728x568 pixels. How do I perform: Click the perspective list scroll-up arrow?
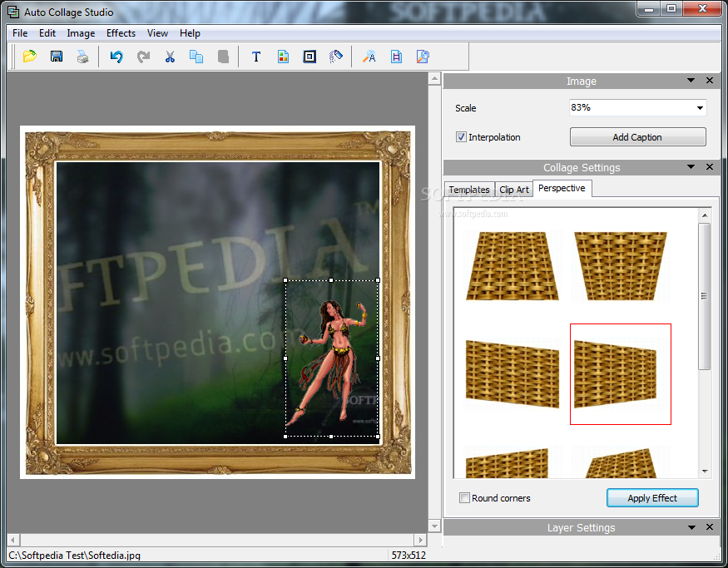click(x=705, y=215)
